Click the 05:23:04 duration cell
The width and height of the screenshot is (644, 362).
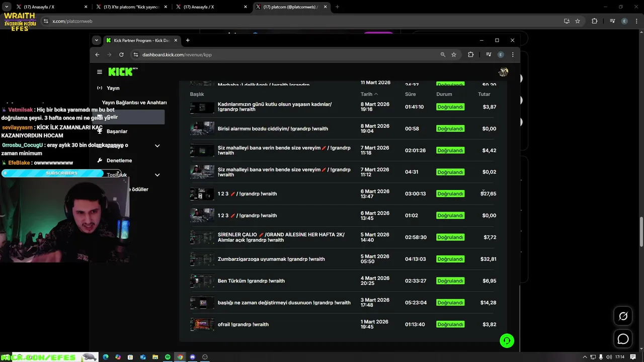coord(416,303)
